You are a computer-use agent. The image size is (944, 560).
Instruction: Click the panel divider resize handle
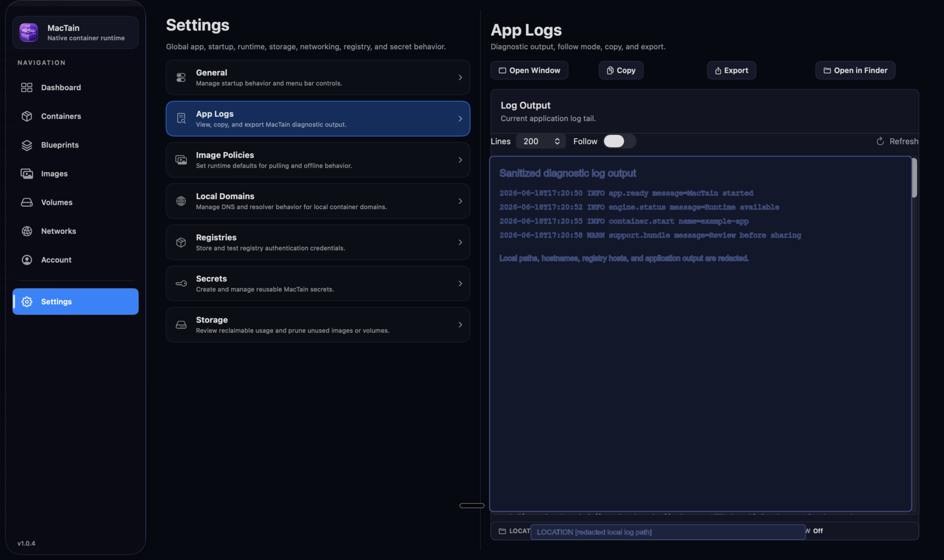coord(472,505)
